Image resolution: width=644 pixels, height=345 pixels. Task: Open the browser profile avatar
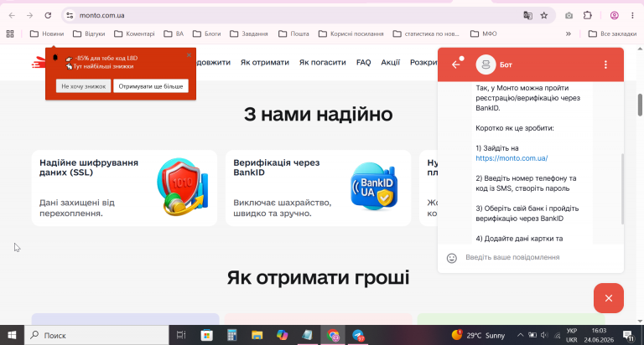point(615,16)
